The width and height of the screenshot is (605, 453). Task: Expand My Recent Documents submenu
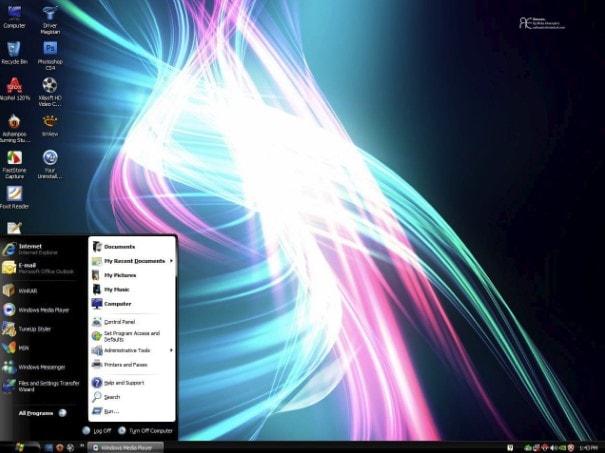(x=132, y=261)
